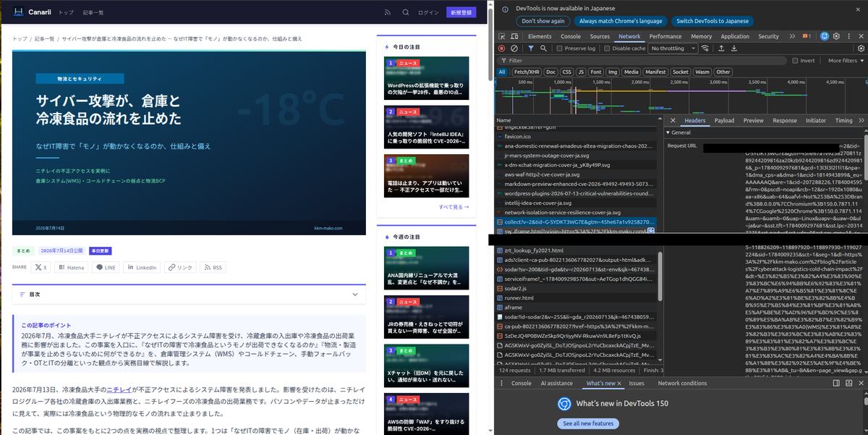This screenshot has width=868, height=435.
Task: Open the No throttling dropdown
Action: (x=672, y=48)
